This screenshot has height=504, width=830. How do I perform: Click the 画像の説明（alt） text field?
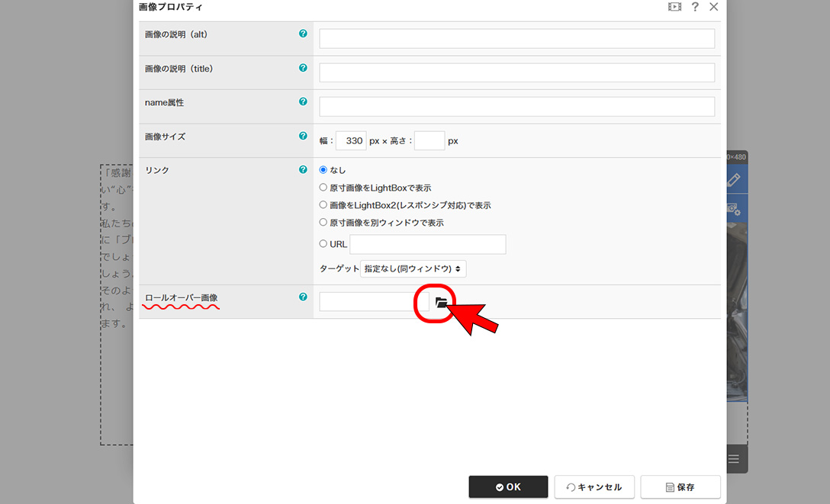[516, 39]
